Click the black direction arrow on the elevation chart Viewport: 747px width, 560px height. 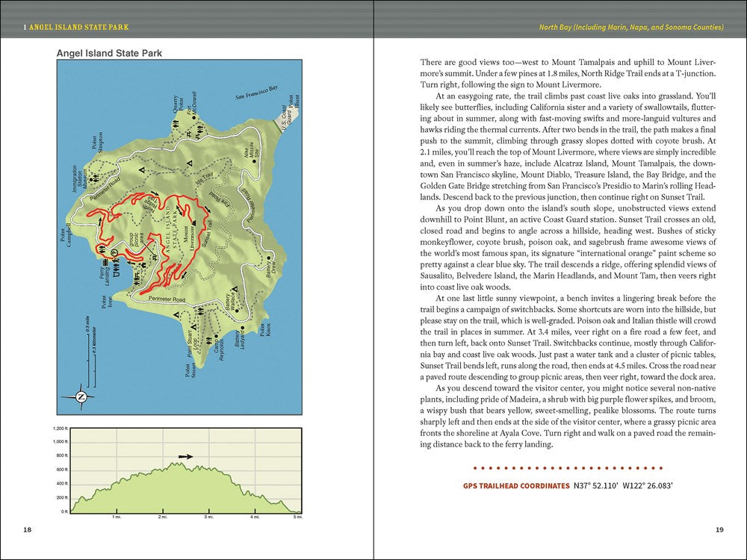pos(185,456)
